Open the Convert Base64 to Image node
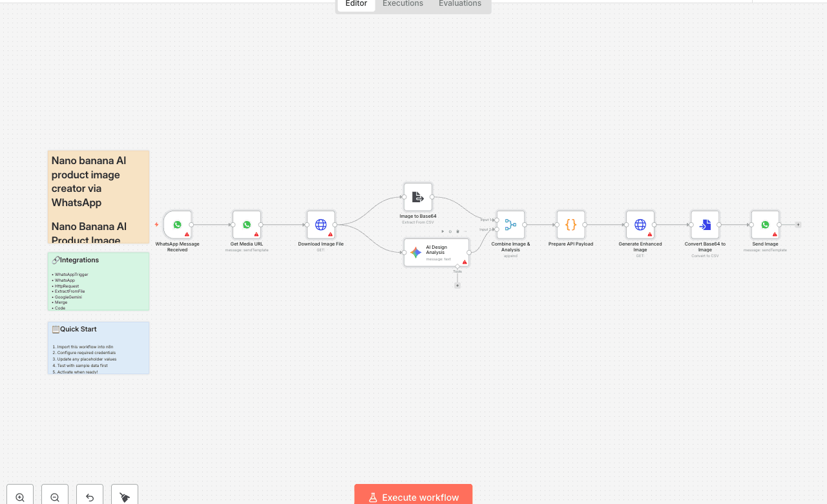 [x=705, y=224]
